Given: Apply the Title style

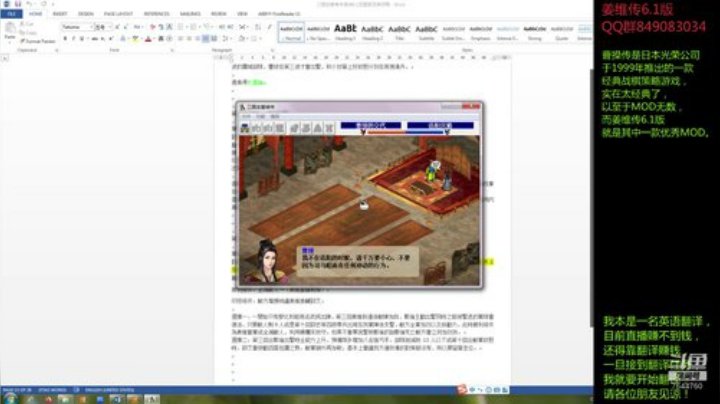Looking at the screenshot, I should tap(399, 32).
